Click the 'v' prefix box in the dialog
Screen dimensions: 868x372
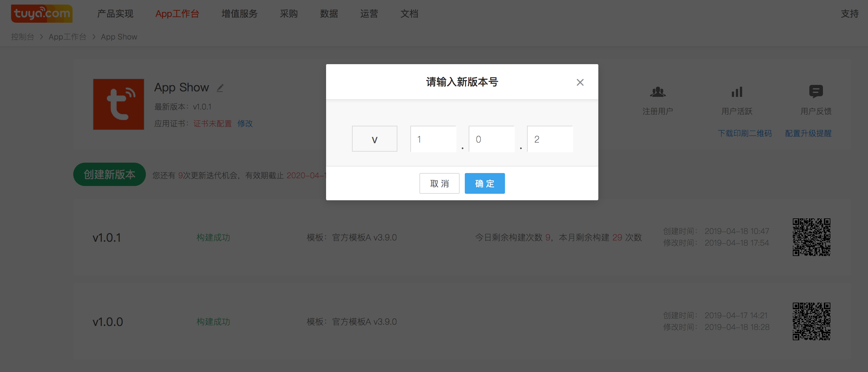click(374, 139)
